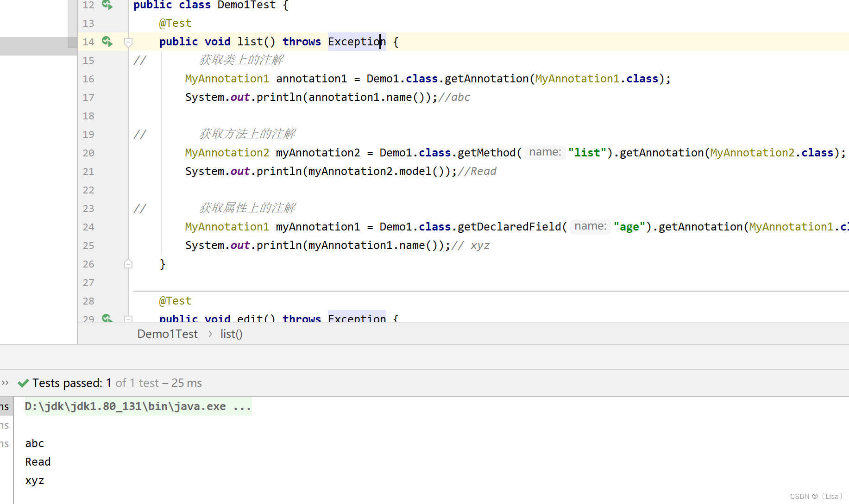Image resolution: width=849 pixels, height=504 pixels.
Task: Click line number 16 in the gutter
Action: tap(88, 79)
